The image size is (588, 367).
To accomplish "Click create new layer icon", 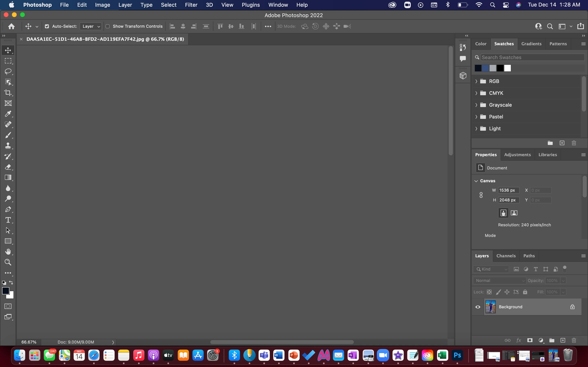I will click(563, 340).
